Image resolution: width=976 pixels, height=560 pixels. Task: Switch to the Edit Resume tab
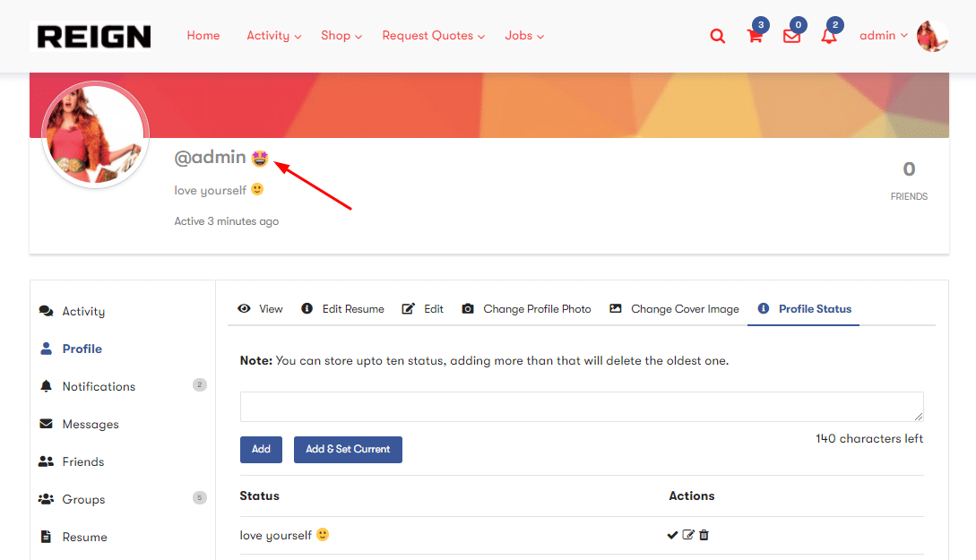point(343,308)
